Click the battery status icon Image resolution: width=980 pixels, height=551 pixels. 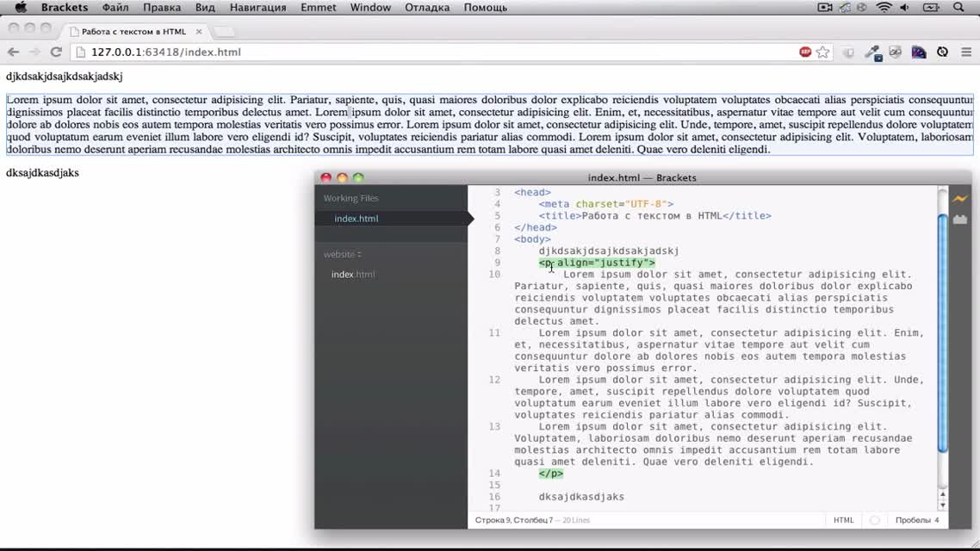[931, 8]
